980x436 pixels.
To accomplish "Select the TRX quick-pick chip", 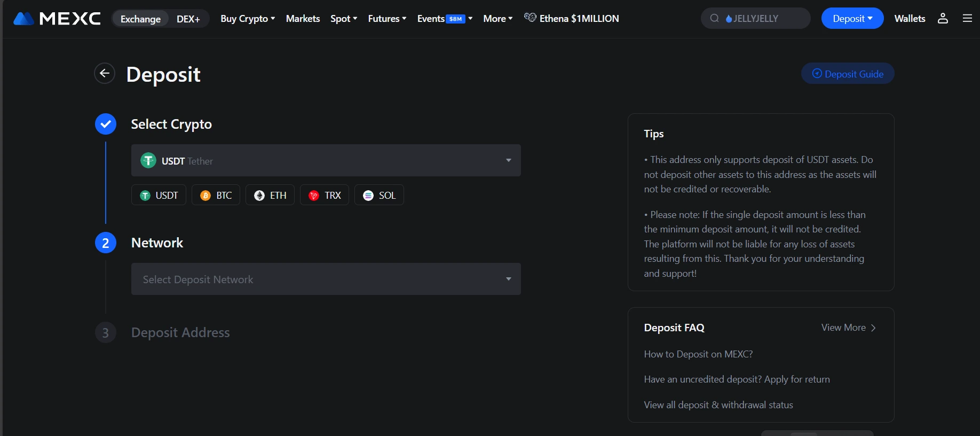I will pyautogui.click(x=325, y=195).
